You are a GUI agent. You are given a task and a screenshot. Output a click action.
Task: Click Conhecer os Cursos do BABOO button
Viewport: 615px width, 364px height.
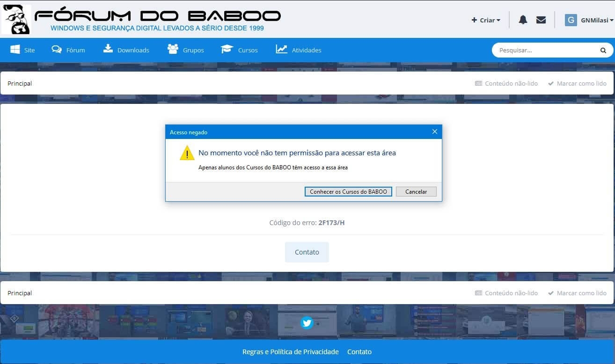point(348,191)
